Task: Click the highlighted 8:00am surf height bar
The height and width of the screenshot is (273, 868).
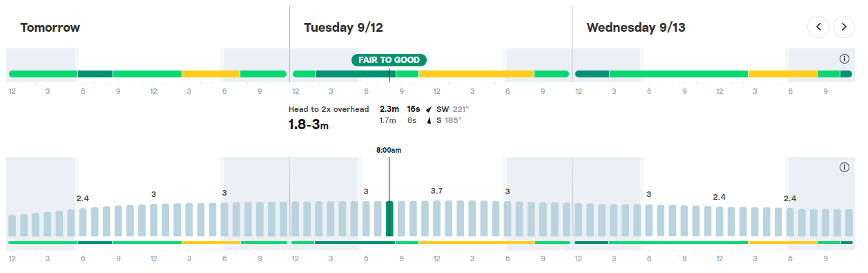Action: pyautogui.click(x=389, y=218)
